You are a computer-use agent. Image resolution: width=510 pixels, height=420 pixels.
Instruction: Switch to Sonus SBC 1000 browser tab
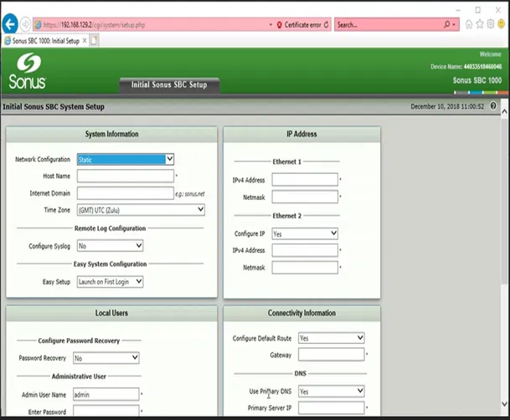click(48, 40)
